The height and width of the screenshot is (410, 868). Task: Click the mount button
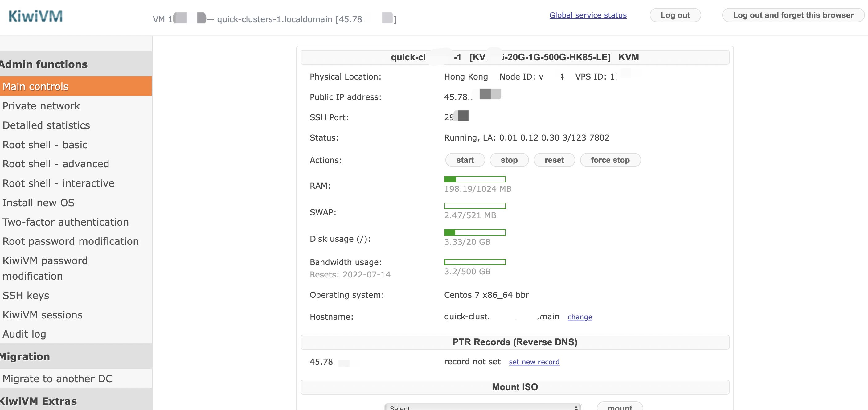620,406
